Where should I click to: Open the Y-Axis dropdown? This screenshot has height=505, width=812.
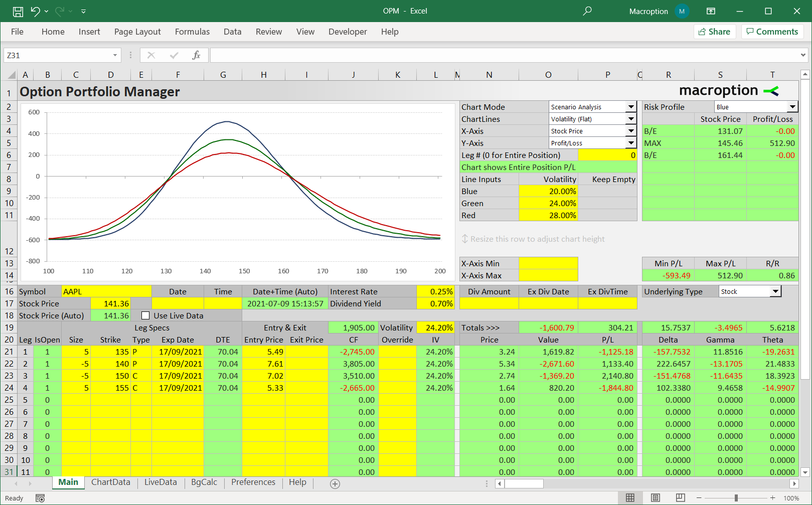631,143
